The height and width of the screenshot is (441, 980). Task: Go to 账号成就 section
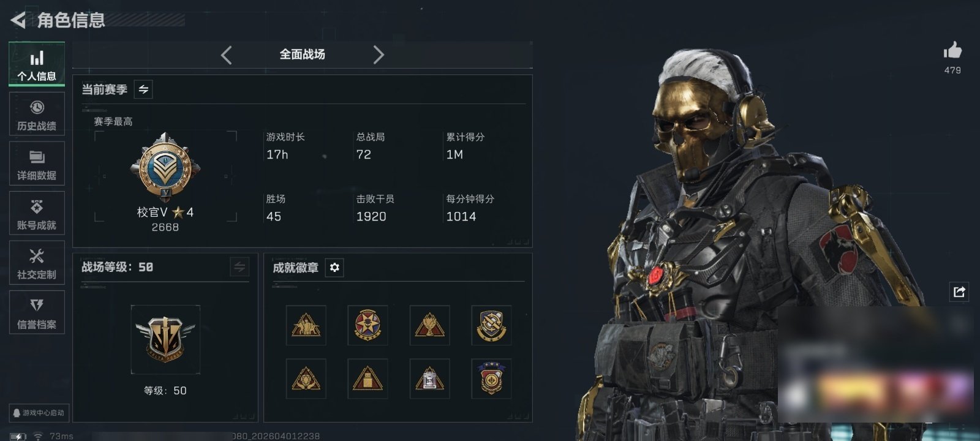37,213
